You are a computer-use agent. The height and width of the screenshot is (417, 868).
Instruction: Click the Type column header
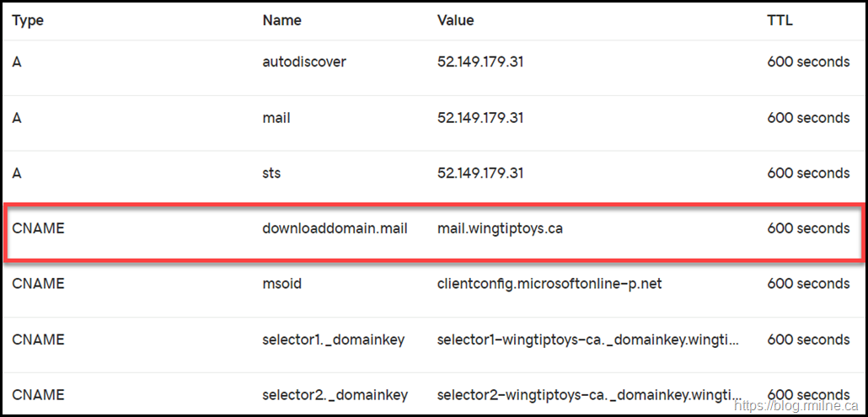point(28,20)
